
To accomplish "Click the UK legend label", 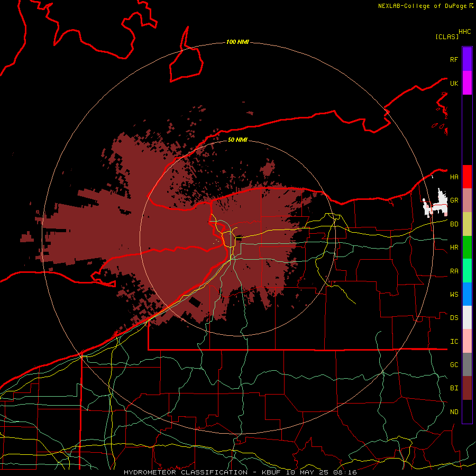I will [454, 83].
